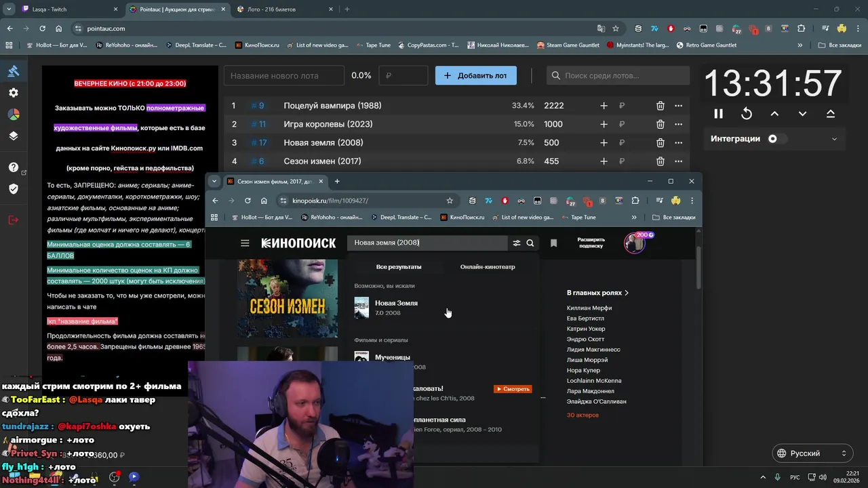Click the double up arrow timer button
The image size is (868, 488).
830,114
